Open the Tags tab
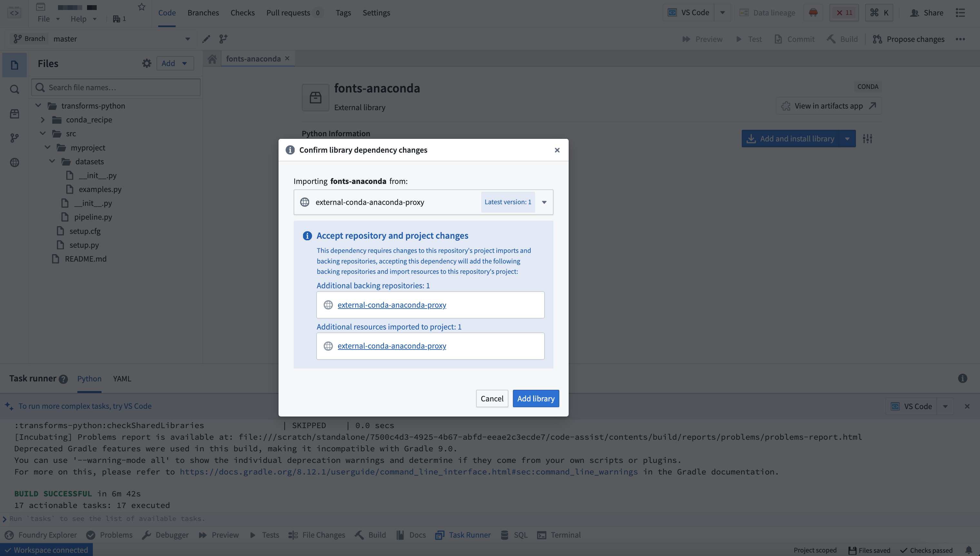This screenshot has height=556, width=980. point(343,13)
